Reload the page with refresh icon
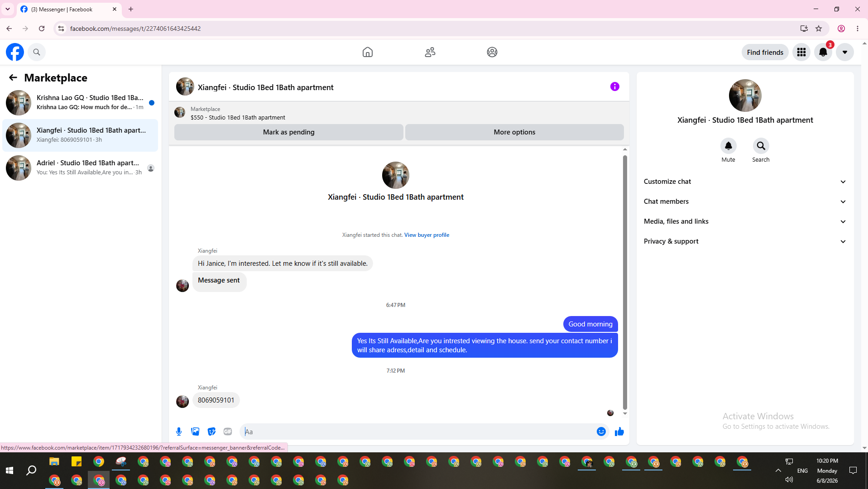This screenshot has height=489, width=868. (42, 29)
